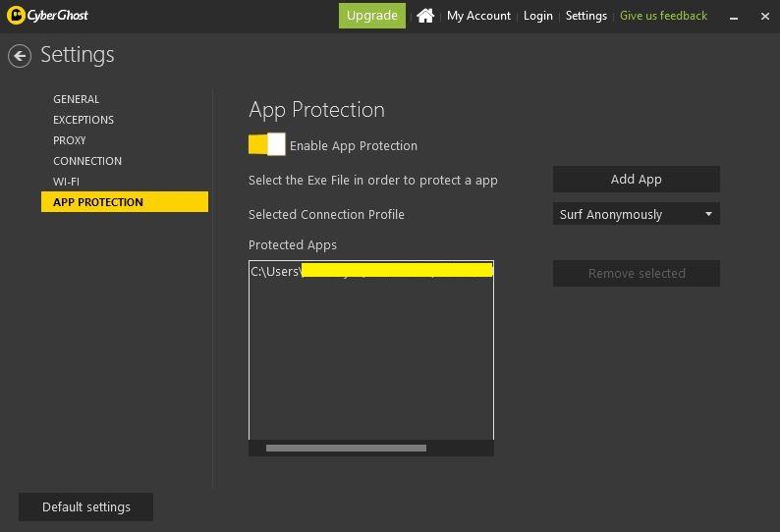Select the APP PROTECTION section

click(x=125, y=202)
